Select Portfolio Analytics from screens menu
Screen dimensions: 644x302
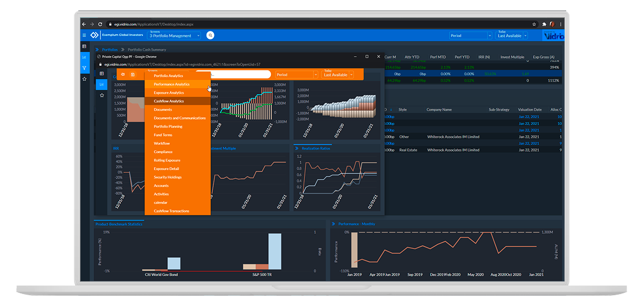coord(178,76)
